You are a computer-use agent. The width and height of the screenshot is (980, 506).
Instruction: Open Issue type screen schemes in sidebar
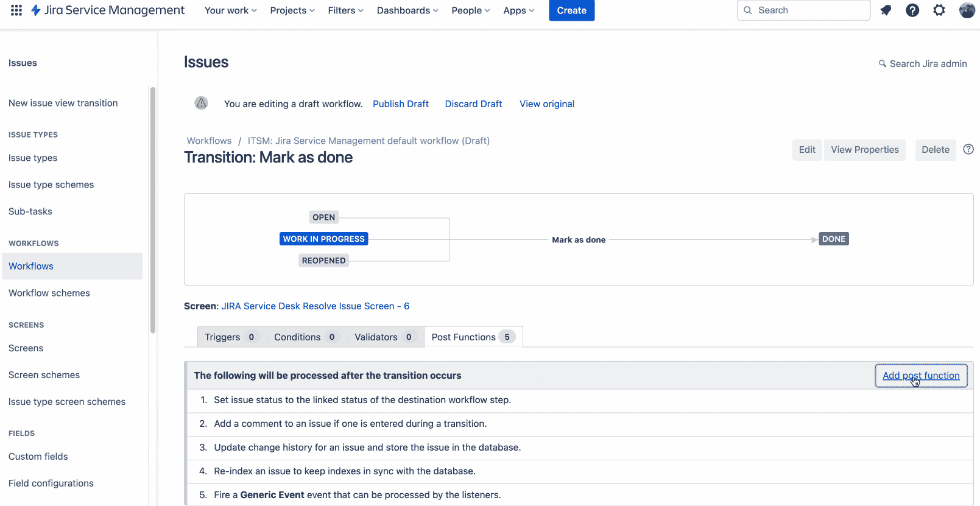click(x=67, y=402)
